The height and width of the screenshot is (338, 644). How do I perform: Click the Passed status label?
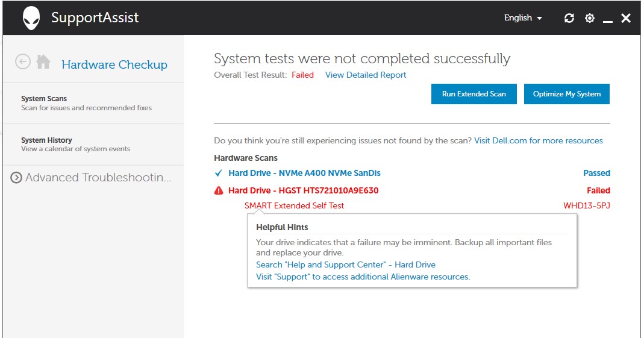click(x=597, y=174)
